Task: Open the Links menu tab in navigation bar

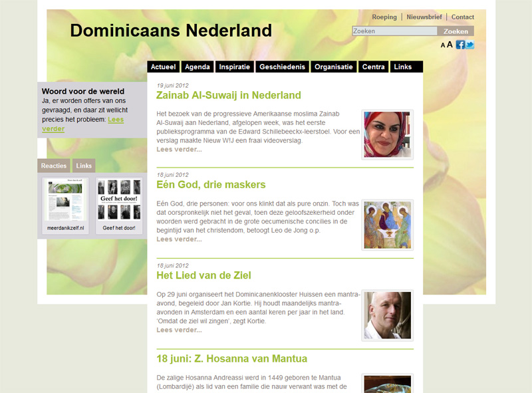Action: point(403,67)
